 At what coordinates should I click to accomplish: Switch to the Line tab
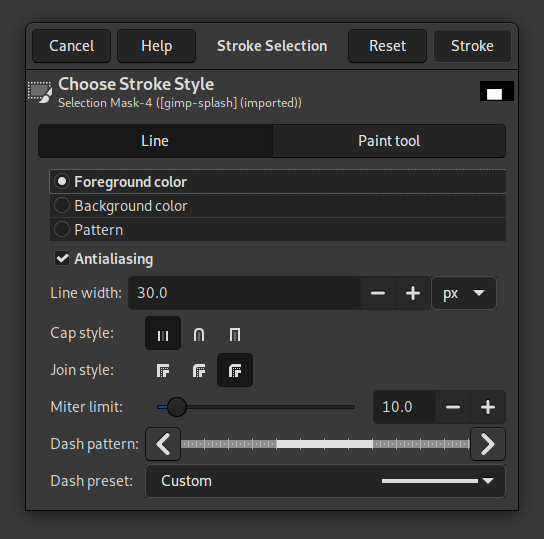tap(155, 141)
